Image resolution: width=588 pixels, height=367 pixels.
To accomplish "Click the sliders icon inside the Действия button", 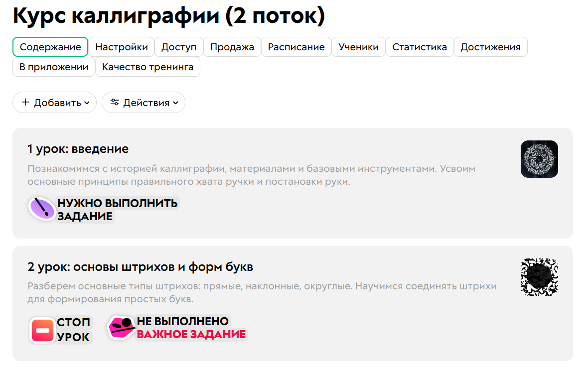I will click(x=115, y=102).
